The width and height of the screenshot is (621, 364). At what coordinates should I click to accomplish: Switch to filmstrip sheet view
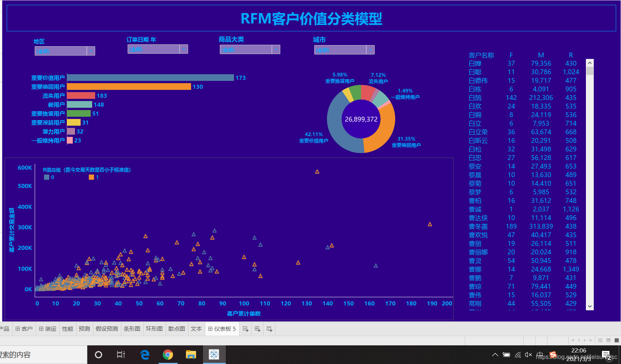tap(610, 341)
